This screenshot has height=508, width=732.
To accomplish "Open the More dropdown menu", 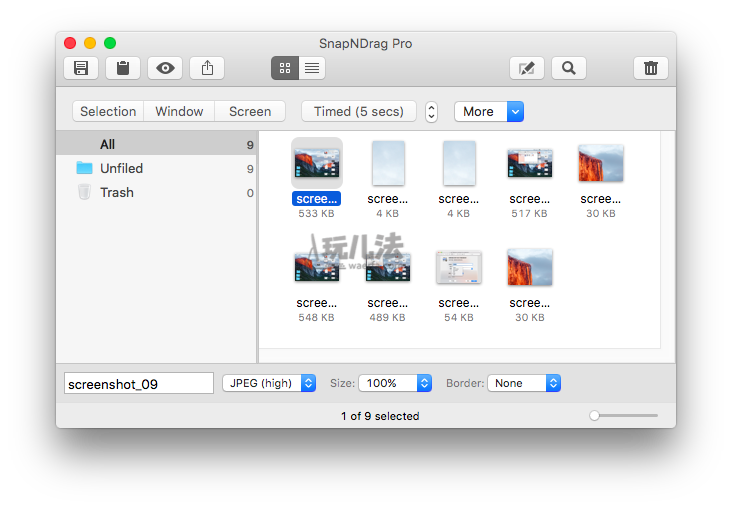I will 489,111.
